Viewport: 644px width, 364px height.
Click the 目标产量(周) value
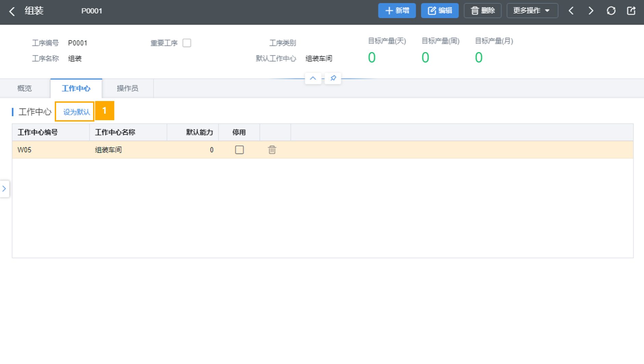[x=425, y=58]
